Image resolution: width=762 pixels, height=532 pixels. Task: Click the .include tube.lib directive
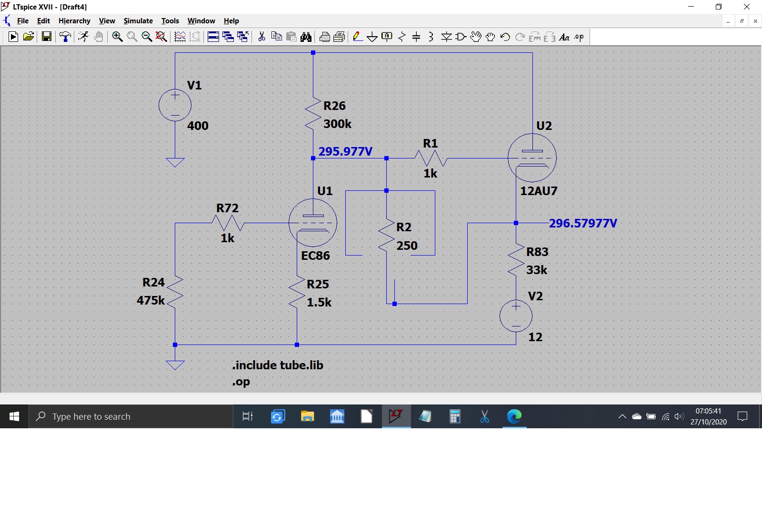click(278, 365)
